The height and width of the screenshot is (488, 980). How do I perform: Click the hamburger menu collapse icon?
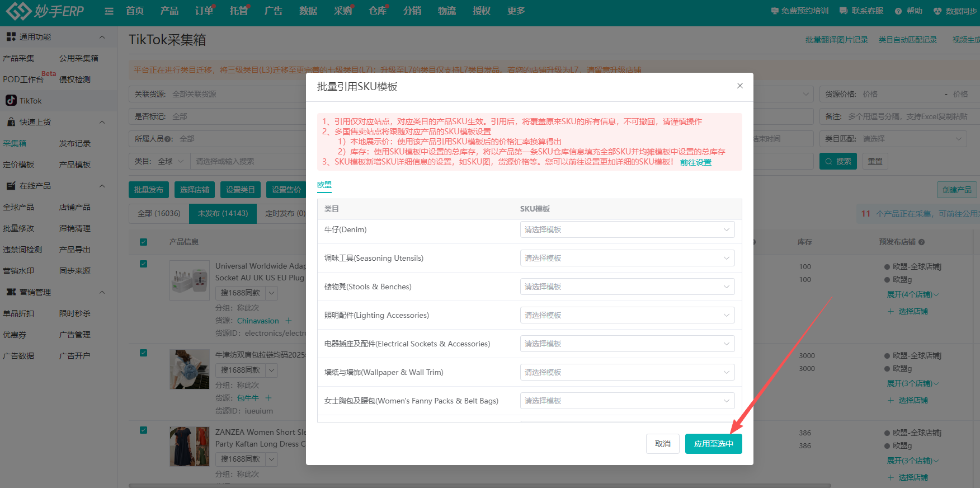[109, 11]
